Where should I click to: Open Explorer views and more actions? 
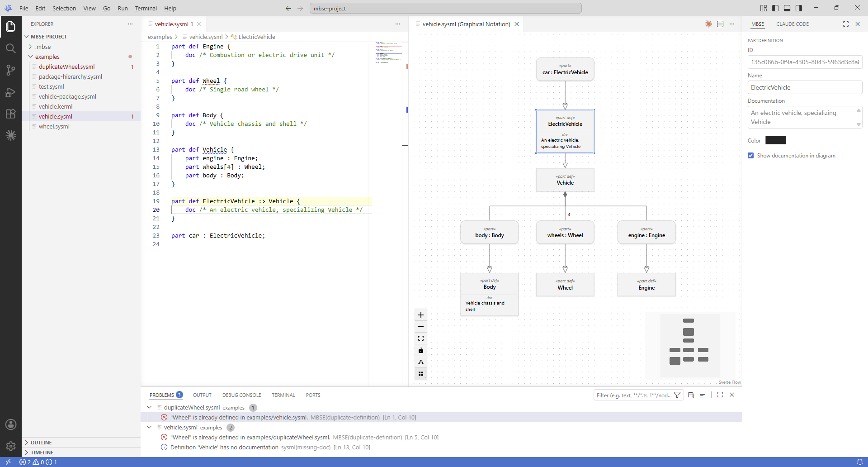pyautogui.click(x=130, y=24)
